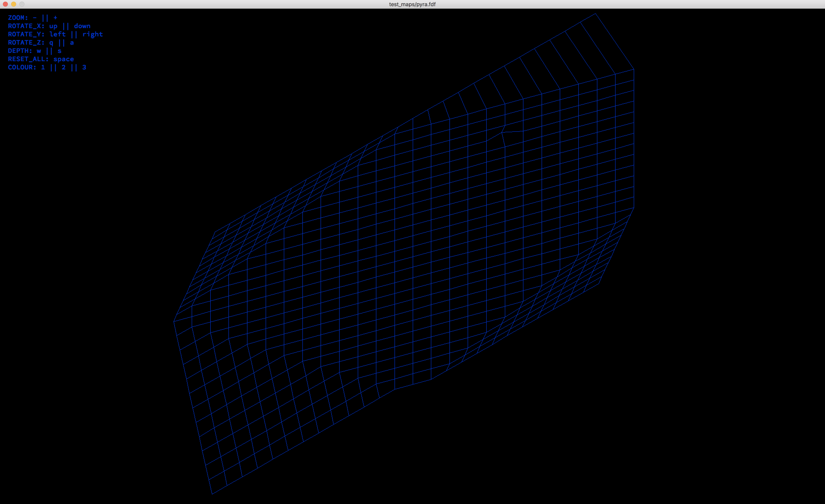This screenshot has width=825, height=504.
Task: Click the plus sign on ZOOM line
Action: (55, 18)
